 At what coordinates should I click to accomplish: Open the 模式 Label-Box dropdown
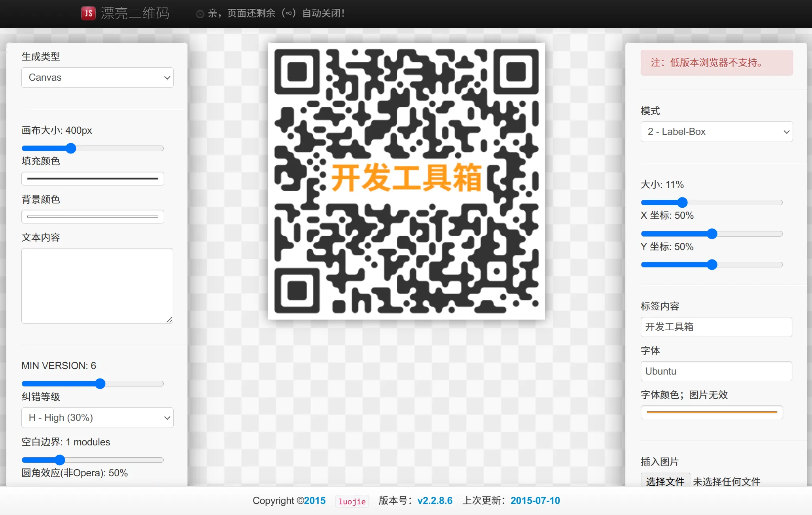click(717, 132)
